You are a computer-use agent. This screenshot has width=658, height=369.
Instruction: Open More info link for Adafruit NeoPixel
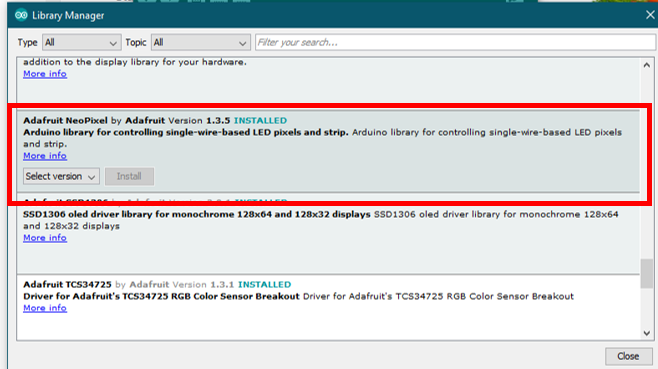coord(45,156)
